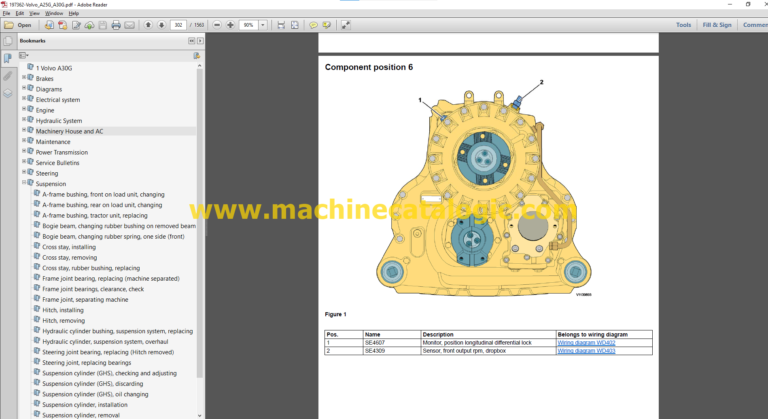The width and height of the screenshot is (768, 419).
Task: Click the upload to cloud icon
Action: [89, 25]
